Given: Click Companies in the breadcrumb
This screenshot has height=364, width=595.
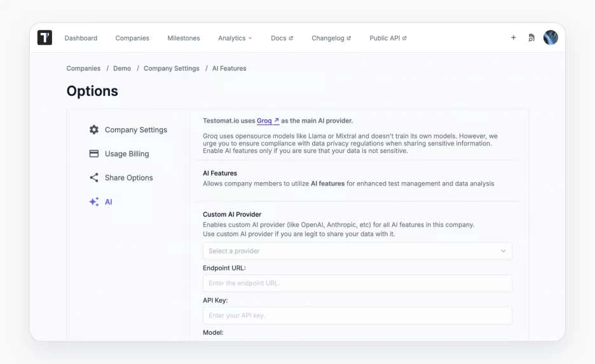Looking at the screenshot, I should coord(83,68).
